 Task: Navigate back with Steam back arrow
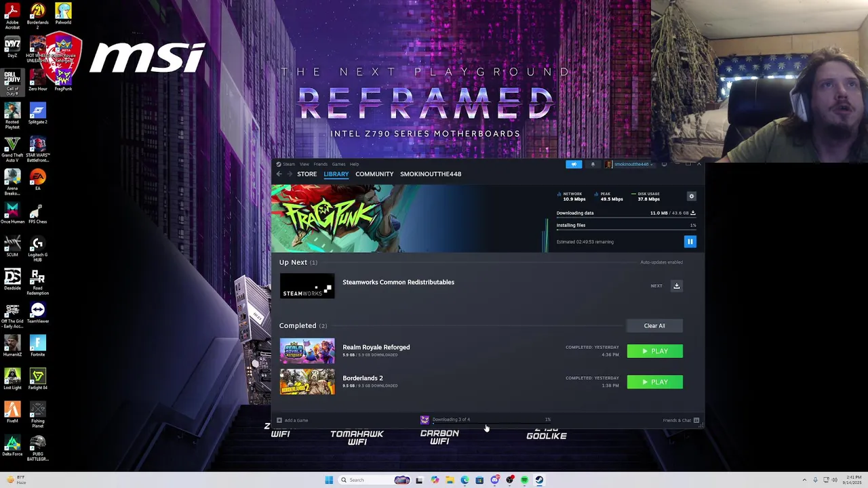click(279, 174)
